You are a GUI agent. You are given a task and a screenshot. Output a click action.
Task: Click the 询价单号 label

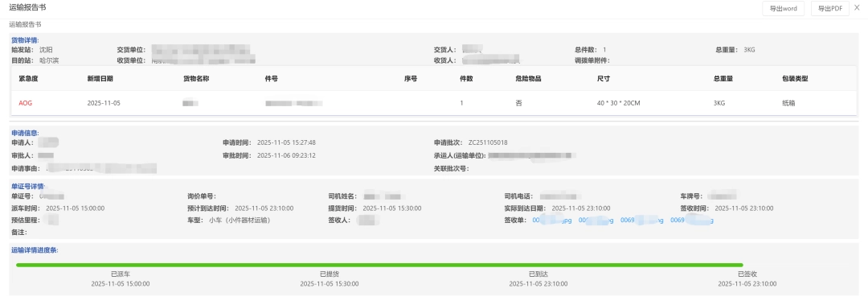click(x=202, y=196)
